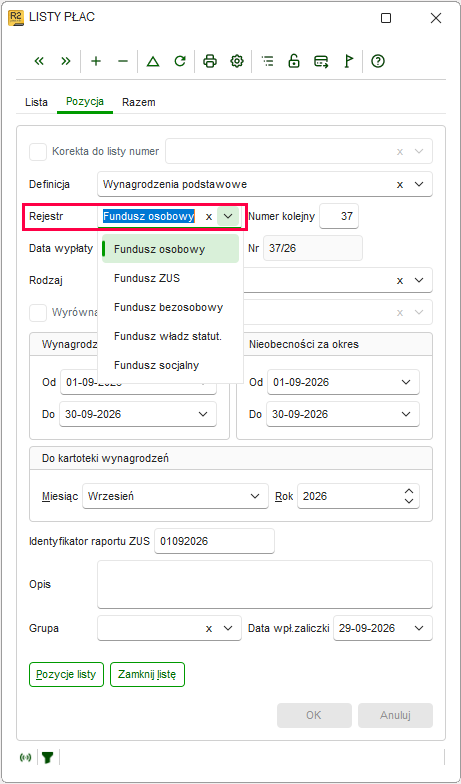Expand the Rodzaj dropdown arrow
Screen dimensions: 461x784
point(419,280)
